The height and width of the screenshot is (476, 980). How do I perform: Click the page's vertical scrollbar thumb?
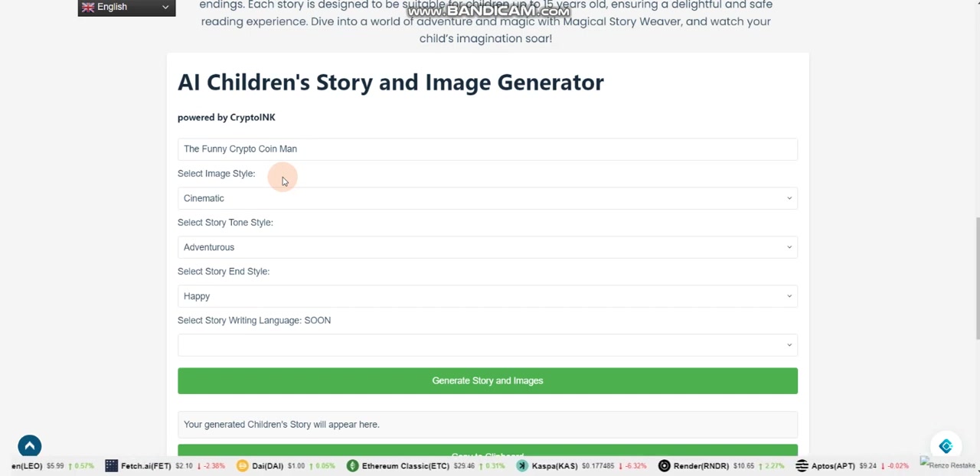(976, 275)
